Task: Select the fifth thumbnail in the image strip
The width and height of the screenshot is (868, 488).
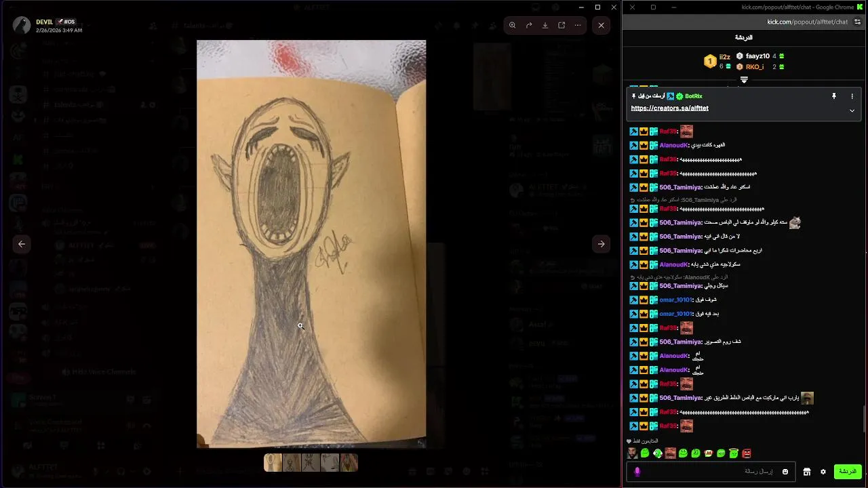Action: (349, 462)
